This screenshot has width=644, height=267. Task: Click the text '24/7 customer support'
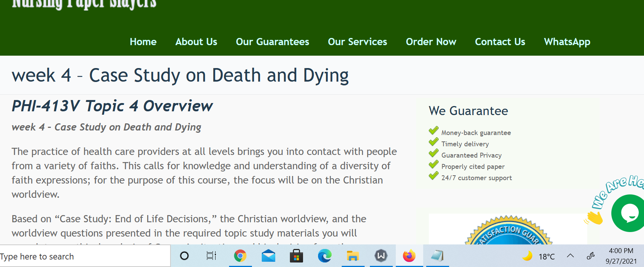pyautogui.click(x=477, y=178)
